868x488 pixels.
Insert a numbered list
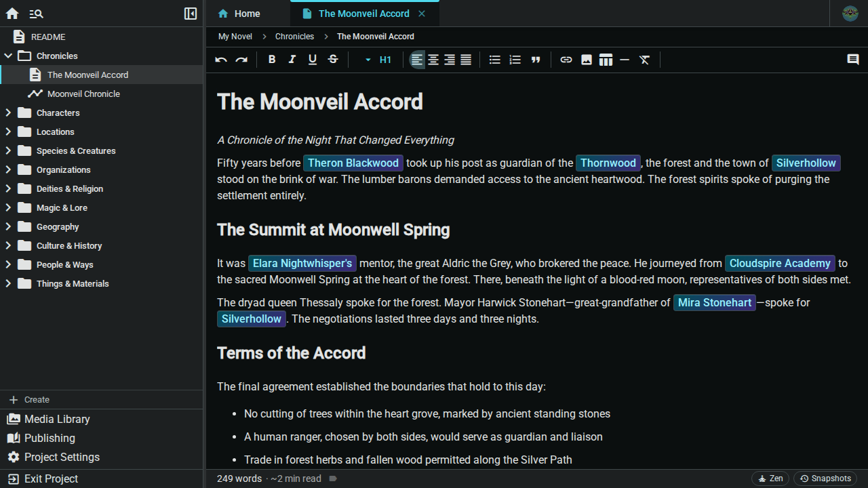coord(515,60)
